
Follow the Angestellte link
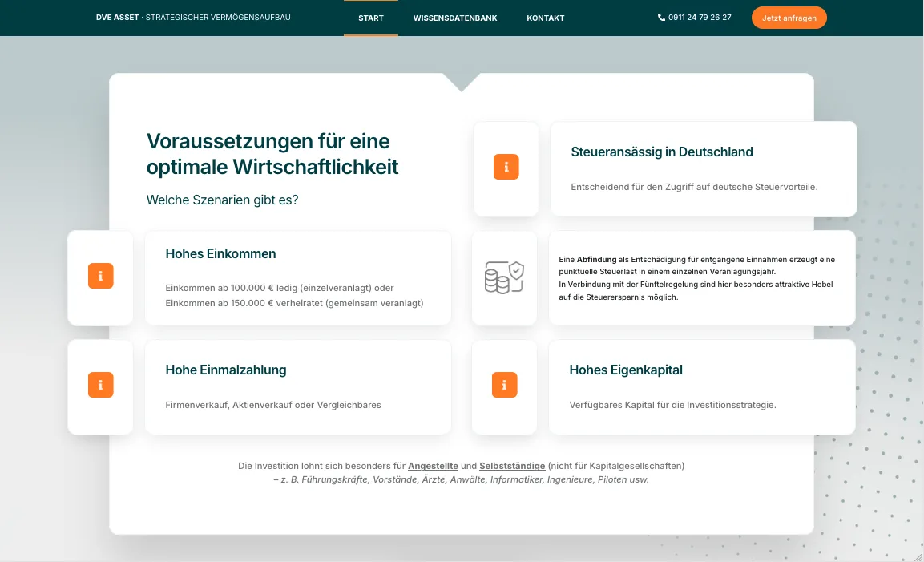[x=433, y=466]
